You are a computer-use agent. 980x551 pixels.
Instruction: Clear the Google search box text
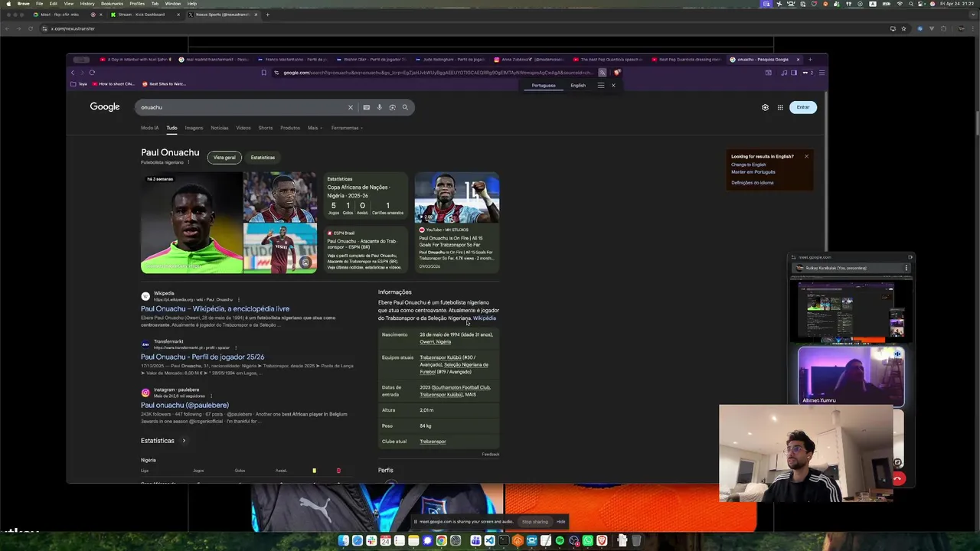pyautogui.click(x=351, y=107)
